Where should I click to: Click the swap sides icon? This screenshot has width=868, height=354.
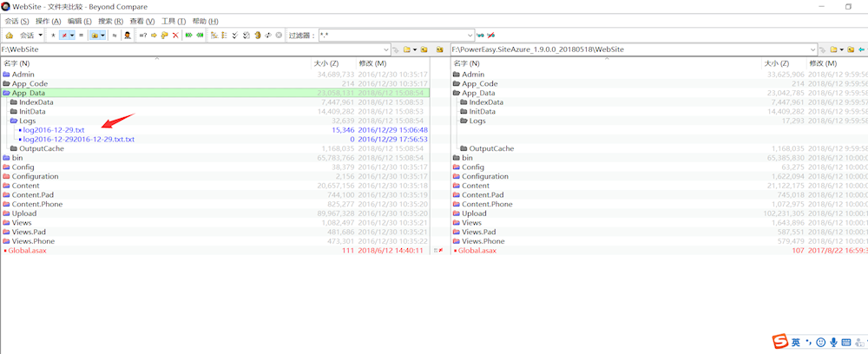coord(268,36)
